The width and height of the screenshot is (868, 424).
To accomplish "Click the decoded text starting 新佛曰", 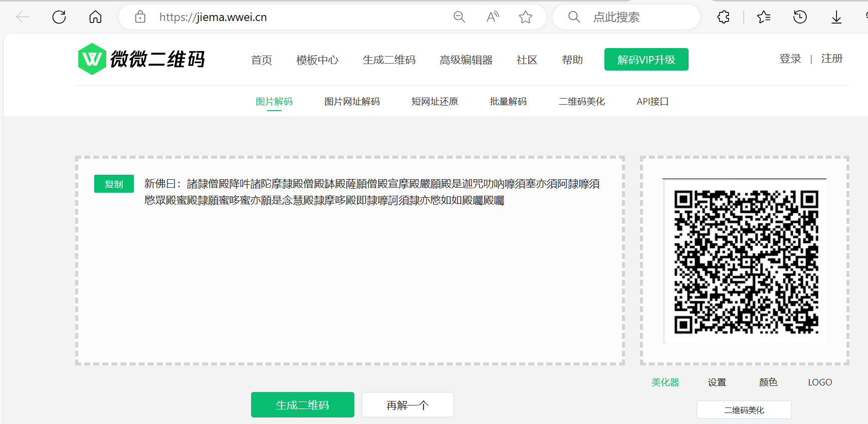I will pos(372,192).
